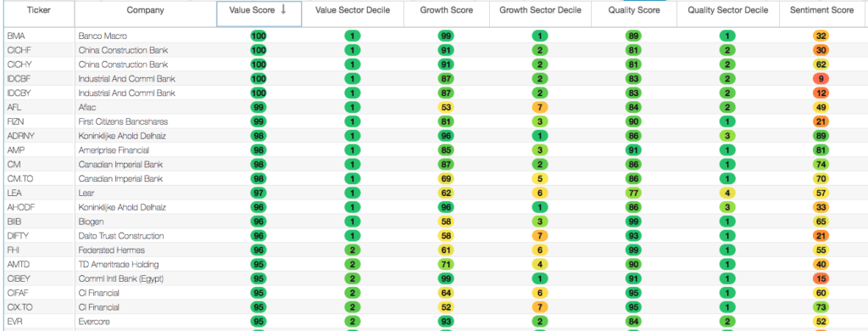Sort by Quality Score column header
Viewport: 868px width, 331px height.
click(x=634, y=10)
